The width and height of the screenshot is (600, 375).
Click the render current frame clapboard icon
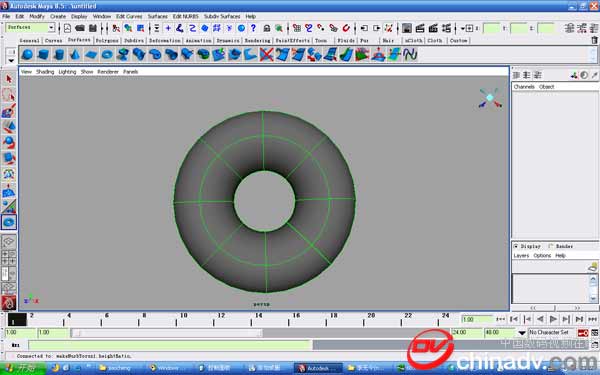pos(420,28)
